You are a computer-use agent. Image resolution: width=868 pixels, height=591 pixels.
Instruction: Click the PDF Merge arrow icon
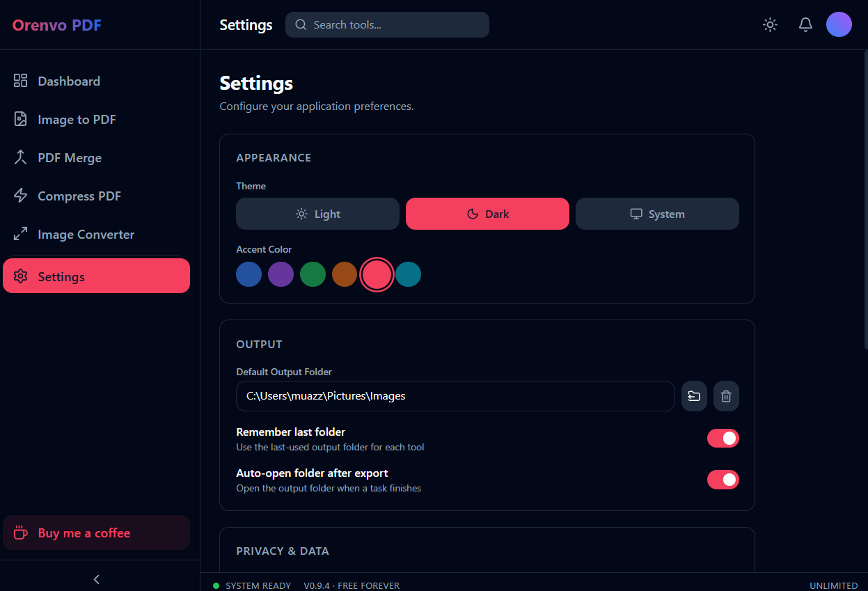coord(20,157)
